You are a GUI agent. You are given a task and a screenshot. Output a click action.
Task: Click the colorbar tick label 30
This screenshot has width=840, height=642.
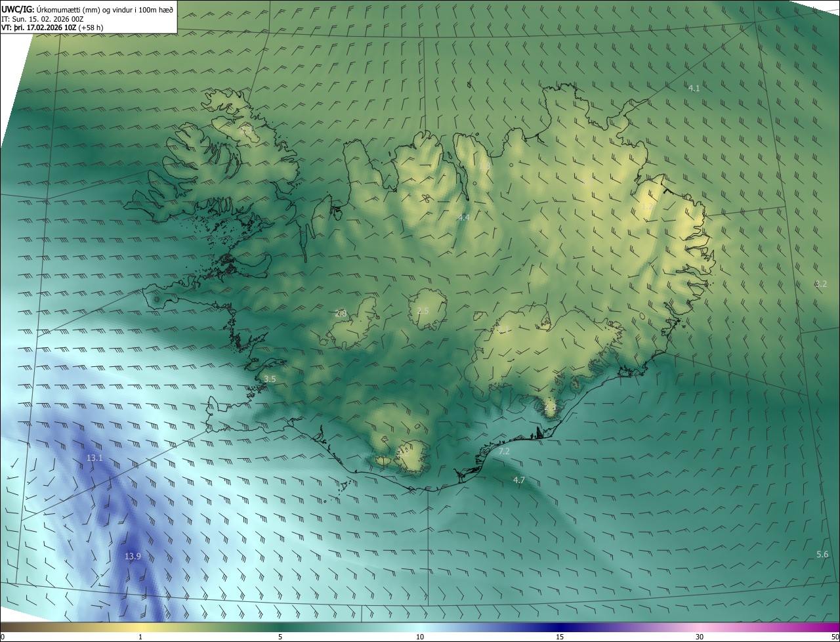[700, 637]
